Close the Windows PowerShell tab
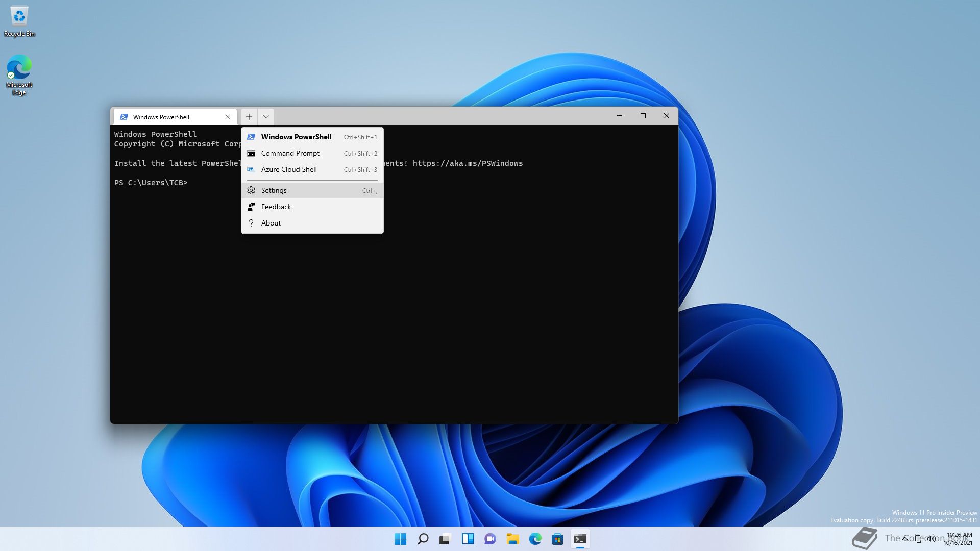The image size is (980, 551). pos(228,117)
